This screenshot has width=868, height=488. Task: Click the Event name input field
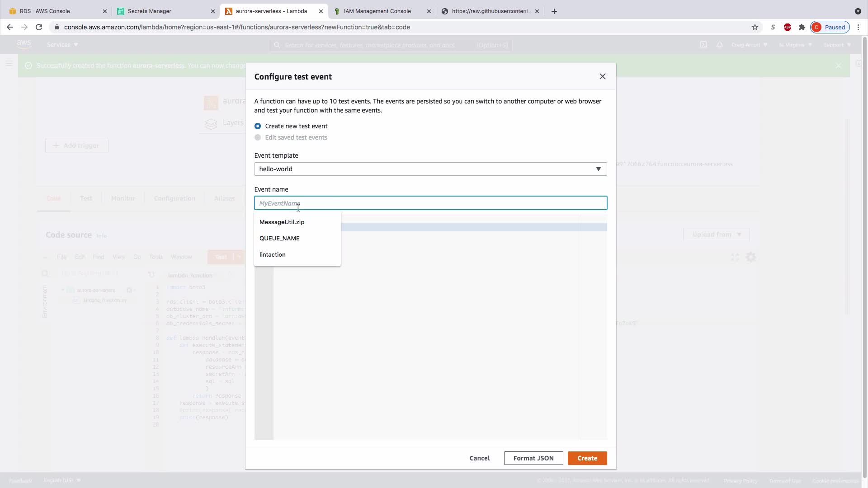[x=430, y=203]
